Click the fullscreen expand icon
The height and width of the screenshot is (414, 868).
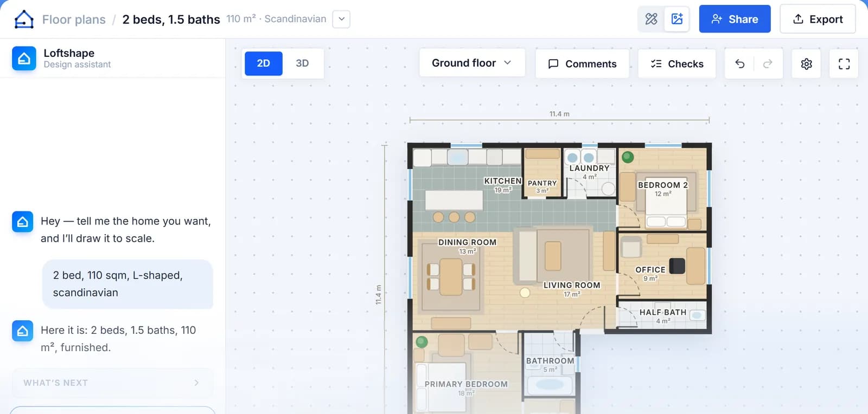point(844,64)
